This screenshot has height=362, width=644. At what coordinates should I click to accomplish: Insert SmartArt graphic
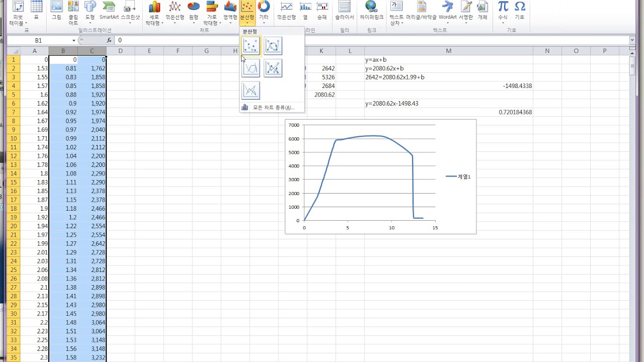click(x=109, y=11)
